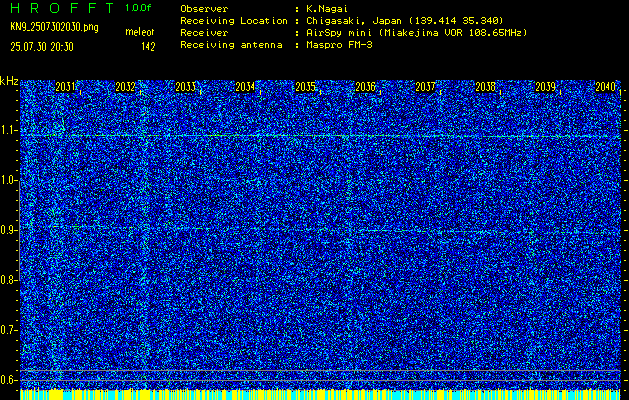Click the 0.7 kHz axis label
The width and height of the screenshot is (629, 400).
coord(9,330)
